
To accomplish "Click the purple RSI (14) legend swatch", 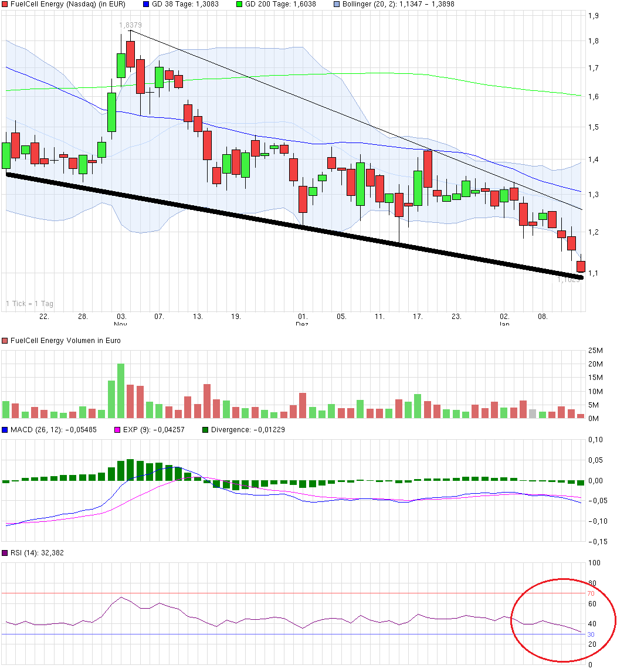I will [x=5, y=554].
